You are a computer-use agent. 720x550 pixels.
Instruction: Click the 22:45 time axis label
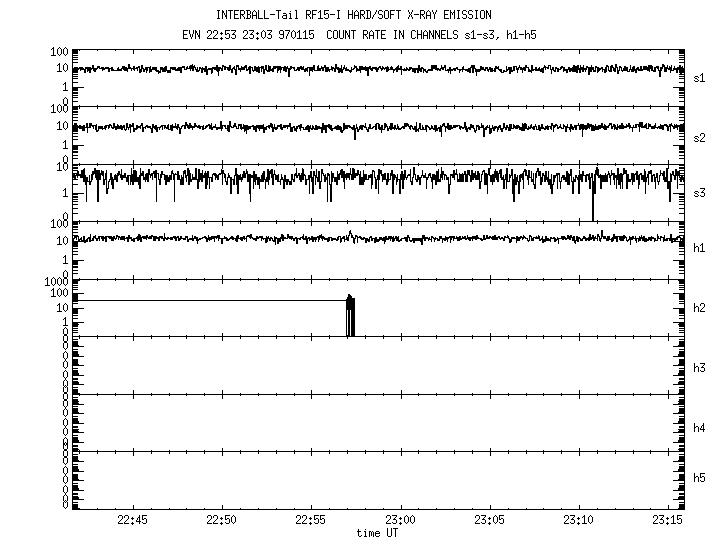click(132, 521)
